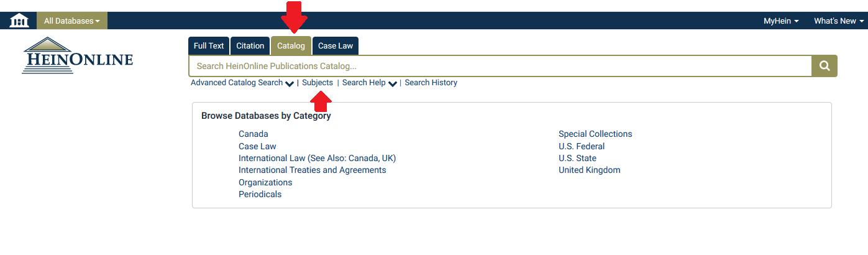Image resolution: width=868 pixels, height=255 pixels.
Task: Click the HeinOnline logo
Action: click(x=78, y=56)
